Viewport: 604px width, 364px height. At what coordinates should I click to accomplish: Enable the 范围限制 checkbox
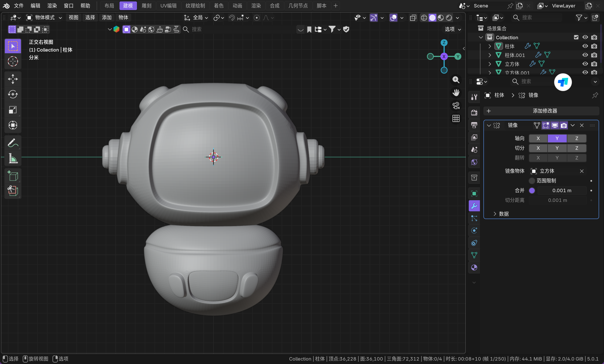[532, 181]
